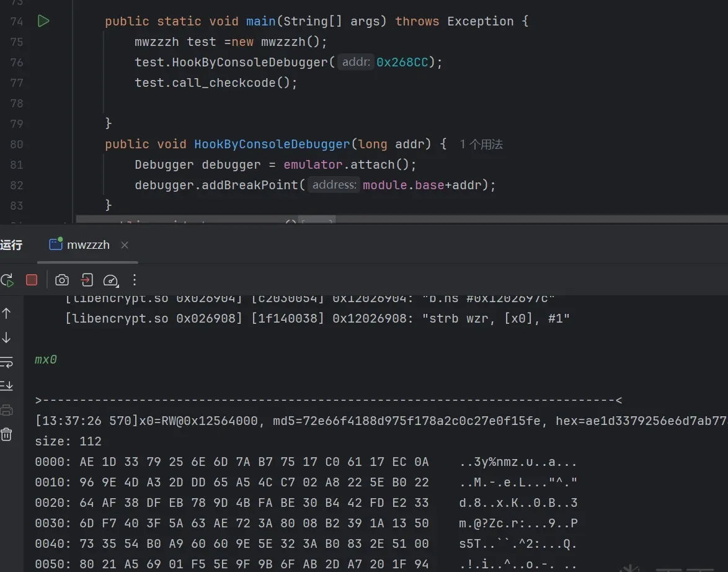Close the mwzzzh run tab
728x572 pixels.
[x=125, y=245]
